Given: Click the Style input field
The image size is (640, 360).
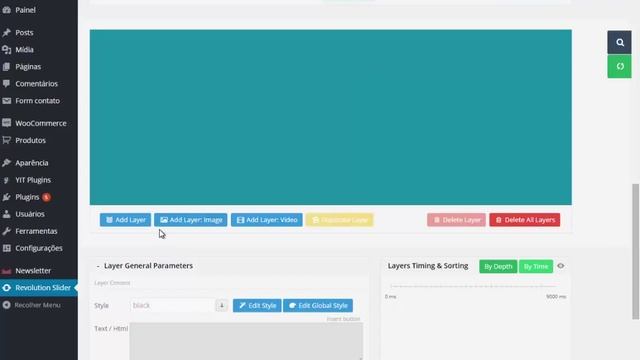Looking at the screenshot, I should [x=172, y=305].
